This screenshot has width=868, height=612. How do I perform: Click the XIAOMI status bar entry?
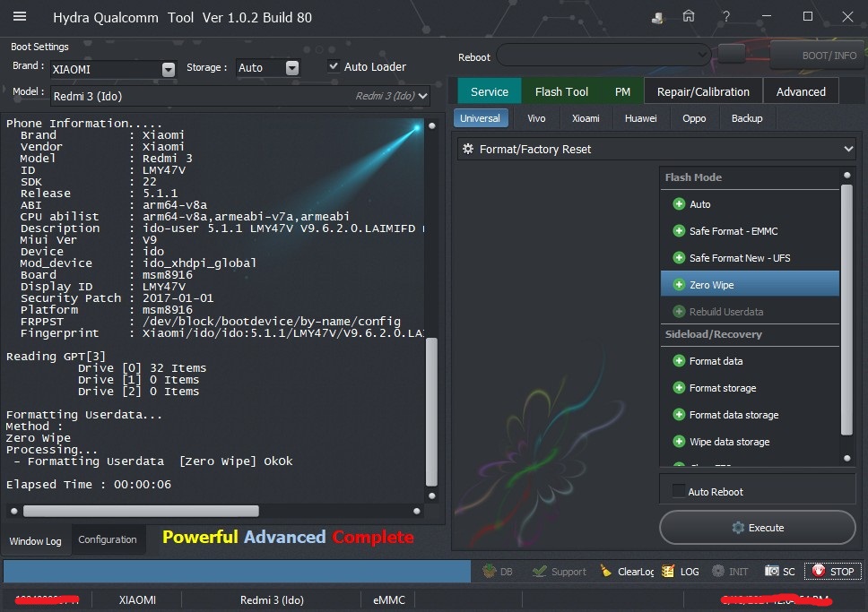tap(137, 599)
